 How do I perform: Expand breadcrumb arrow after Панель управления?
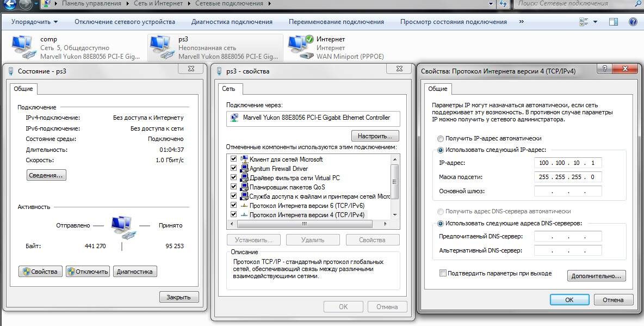(128, 4)
